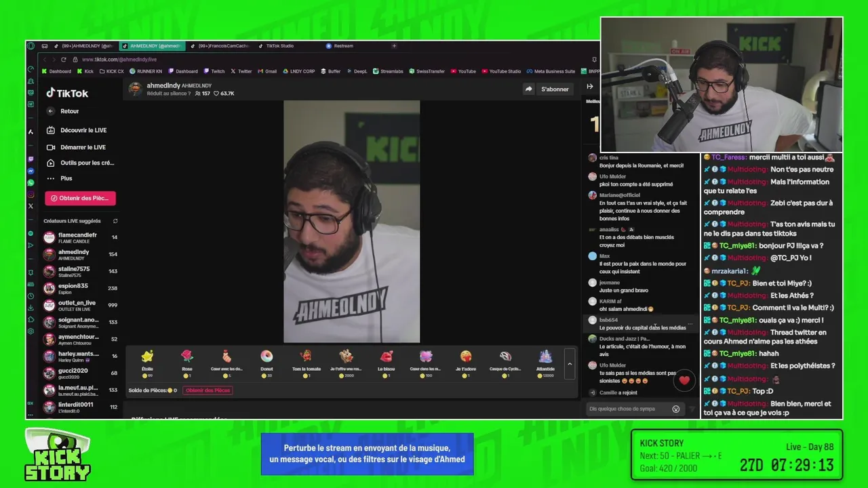Click the S'abonner button
Screen dimensions: 868x488
[x=555, y=89]
